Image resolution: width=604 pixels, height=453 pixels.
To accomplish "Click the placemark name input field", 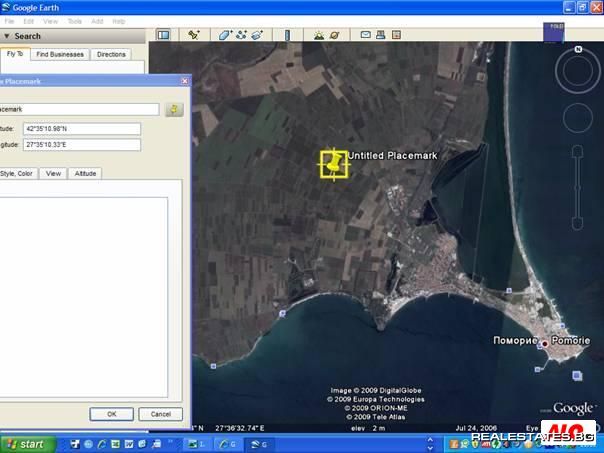I will pyautogui.click(x=79, y=109).
